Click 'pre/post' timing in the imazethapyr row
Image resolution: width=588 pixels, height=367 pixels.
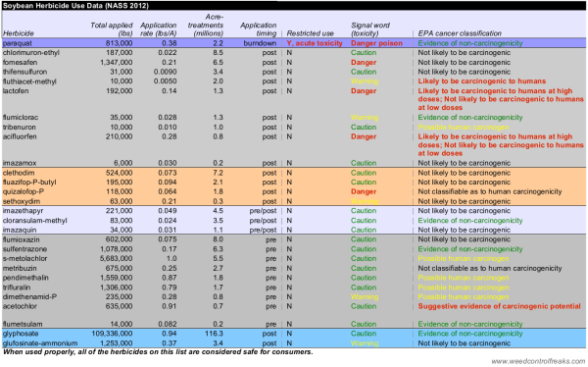264,211
